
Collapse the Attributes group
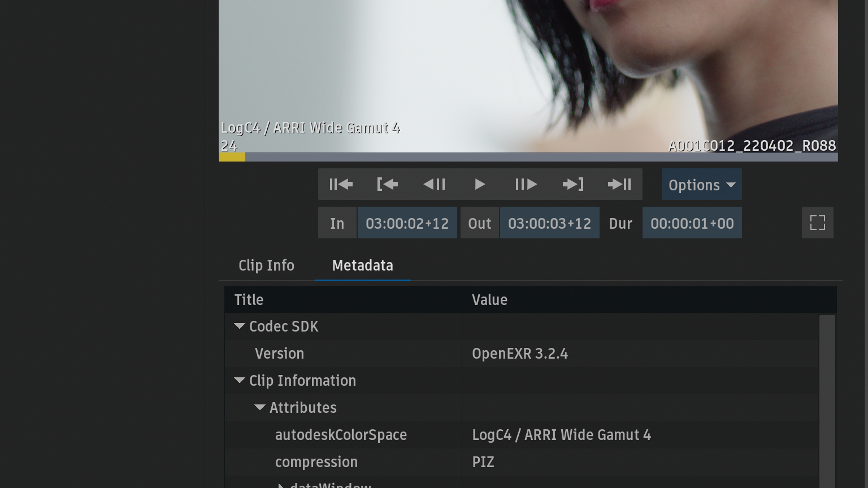pos(260,408)
